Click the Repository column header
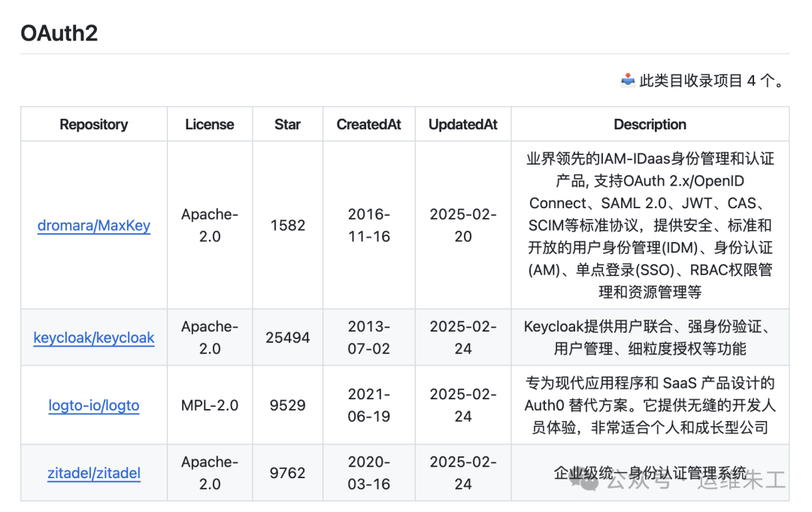 (94, 124)
